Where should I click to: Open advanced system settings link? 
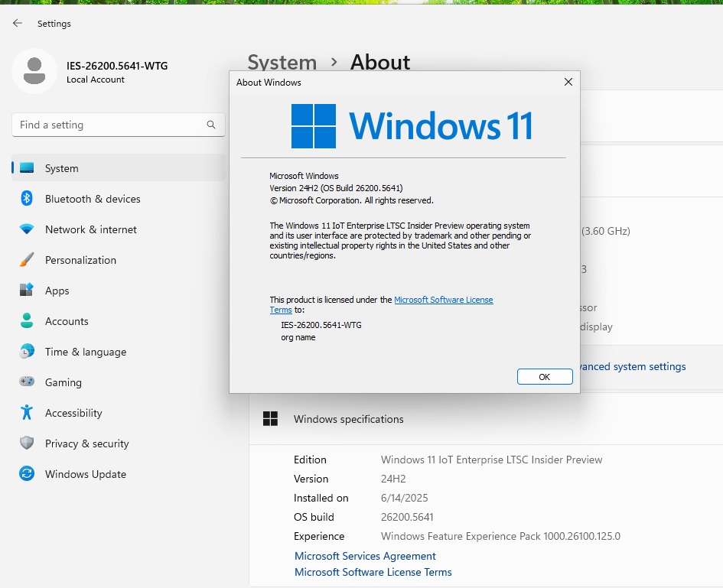[x=633, y=366]
